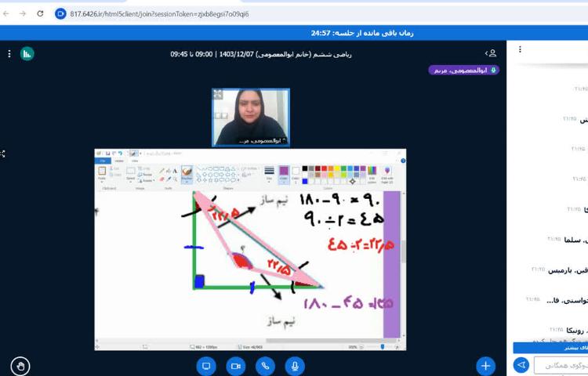Open the connection status bars icon
Image resolution: width=588 pixels, height=376 pixels.
(x=27, y=53)
